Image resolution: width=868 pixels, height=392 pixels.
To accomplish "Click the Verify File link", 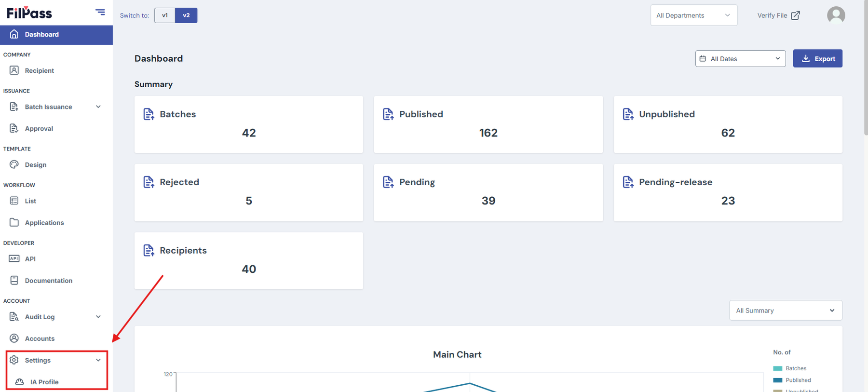I will point(778,15).
